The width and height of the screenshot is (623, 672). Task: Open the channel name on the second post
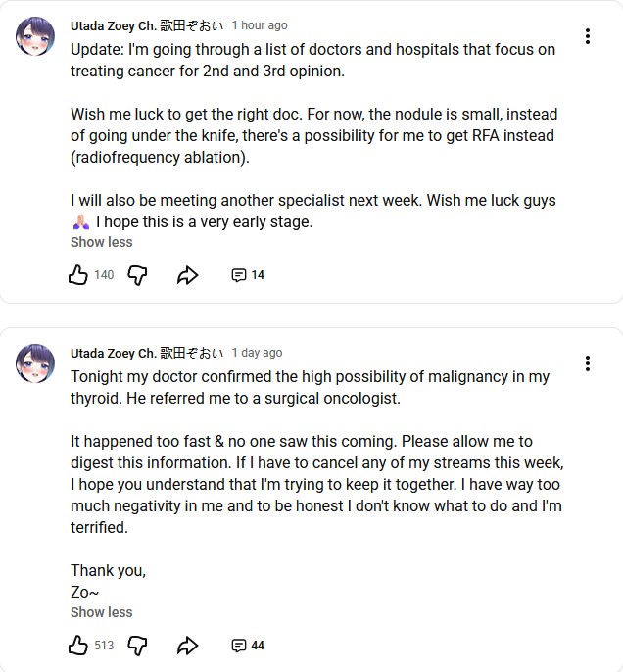point(147,353)
